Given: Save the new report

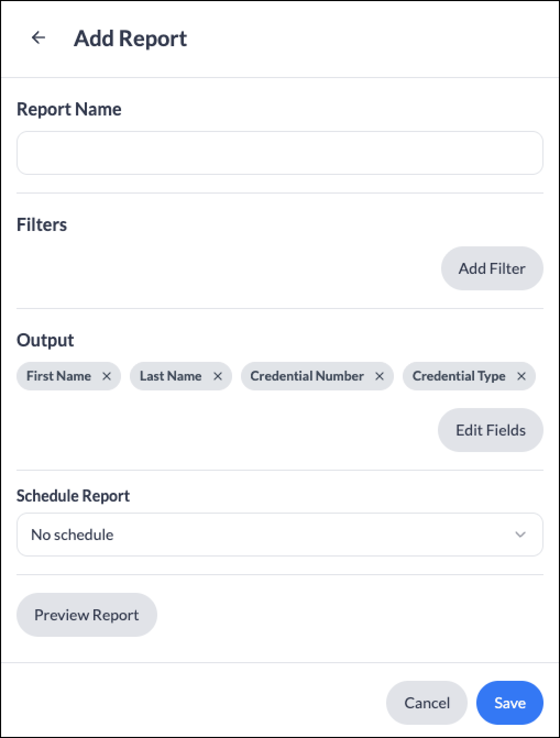Looking at the screenshot, I should 510,703.
